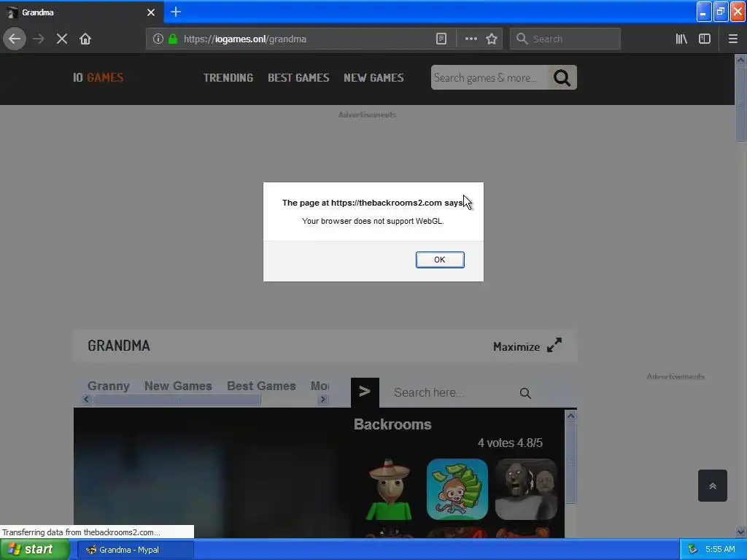Open the Granny horror game thumbnail
Image resolution: width=747 pixels, height=560 pixels.
[x=526, y=489]
